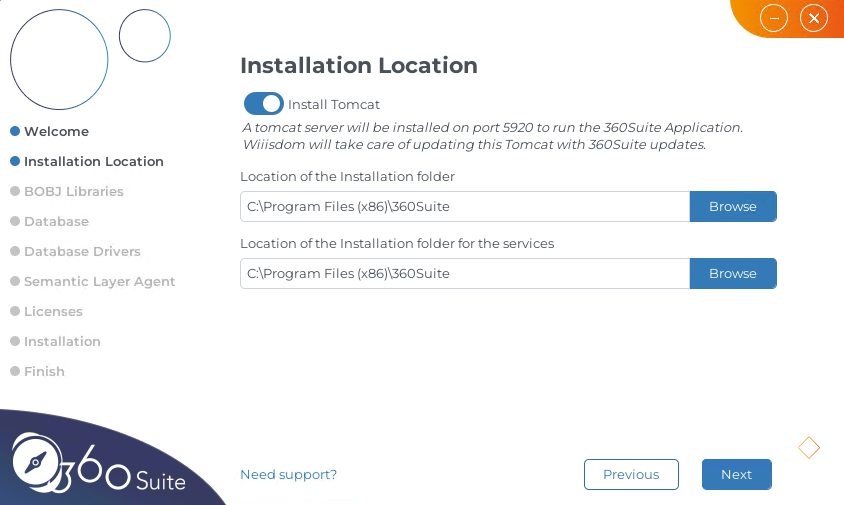Browse for the Installation folder location
Screen dimensions: 844x505
[x=733, y=206]
